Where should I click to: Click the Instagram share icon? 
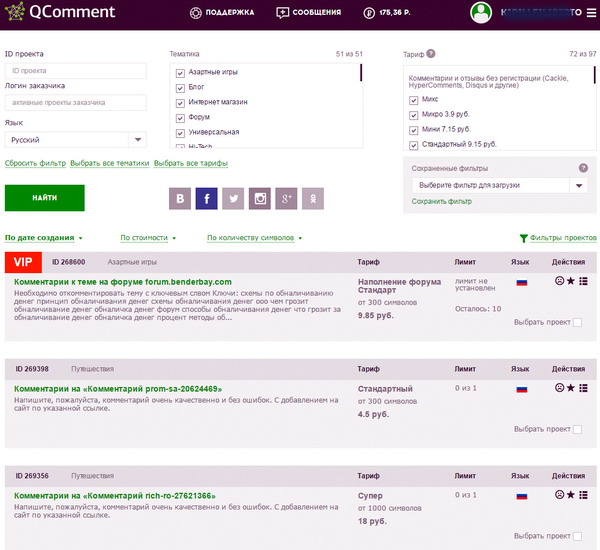point(260,198)
